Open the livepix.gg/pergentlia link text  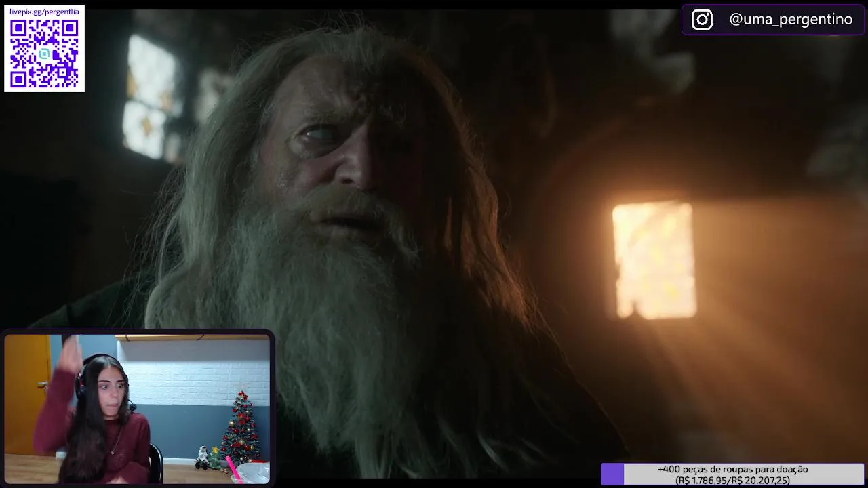click(x=44, y=12)
